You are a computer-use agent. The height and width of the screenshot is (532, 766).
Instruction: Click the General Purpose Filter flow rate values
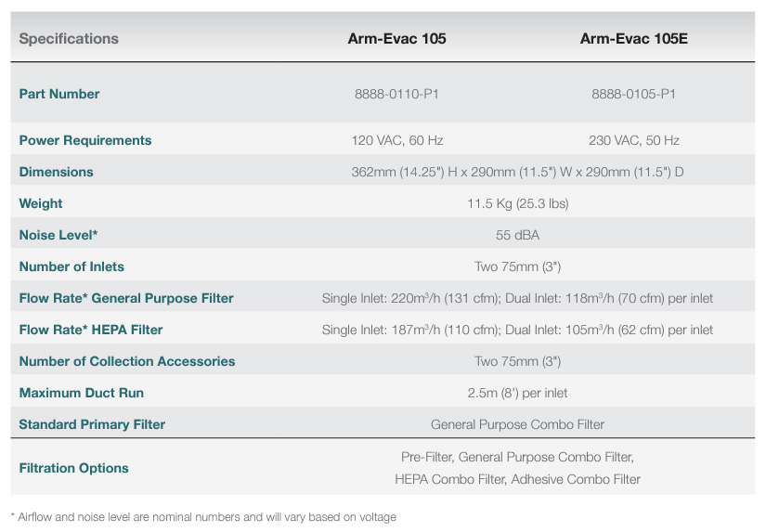coord(517,298)
